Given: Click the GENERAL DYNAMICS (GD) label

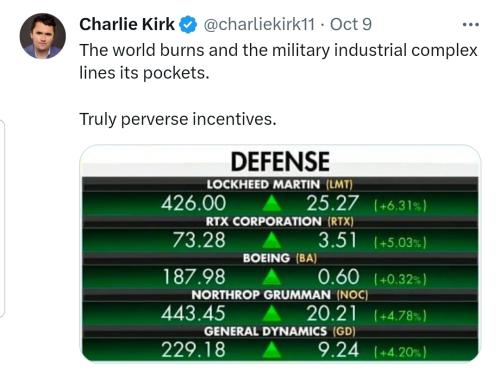Looking at the screenshot, I should coord(280,331).
